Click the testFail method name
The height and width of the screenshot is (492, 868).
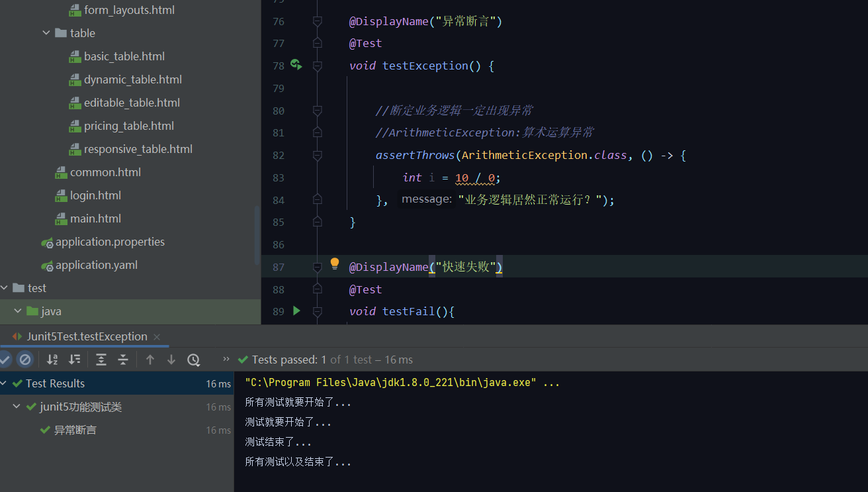click(409, 311)
